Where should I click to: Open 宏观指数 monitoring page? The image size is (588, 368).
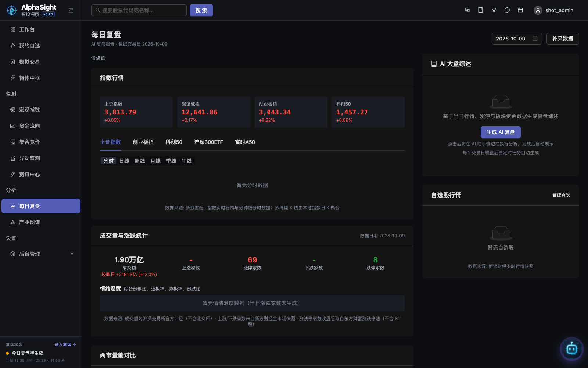tap(41, 110)
